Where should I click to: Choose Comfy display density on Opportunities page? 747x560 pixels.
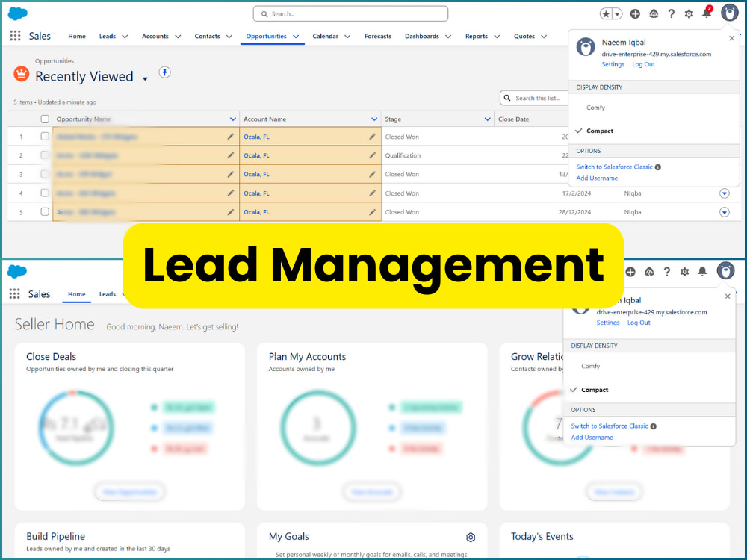click(x=595, y=108)
